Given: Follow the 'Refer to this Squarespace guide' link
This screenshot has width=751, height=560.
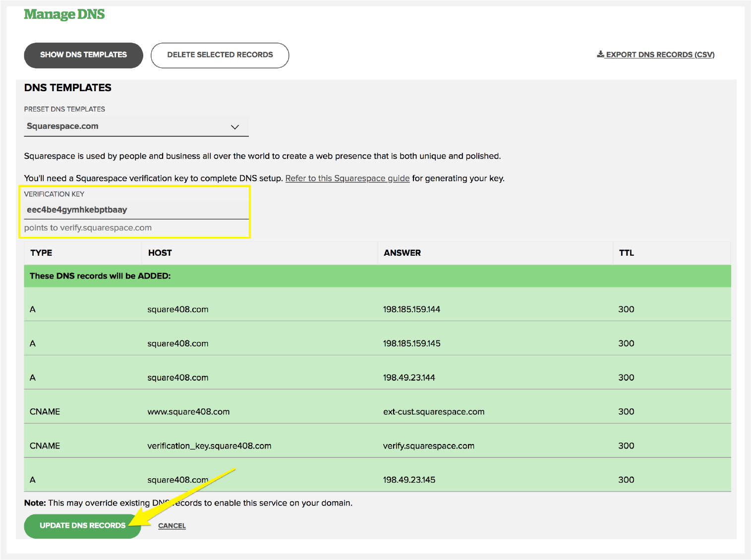Looking at the screenshot, I should [347, 178].
